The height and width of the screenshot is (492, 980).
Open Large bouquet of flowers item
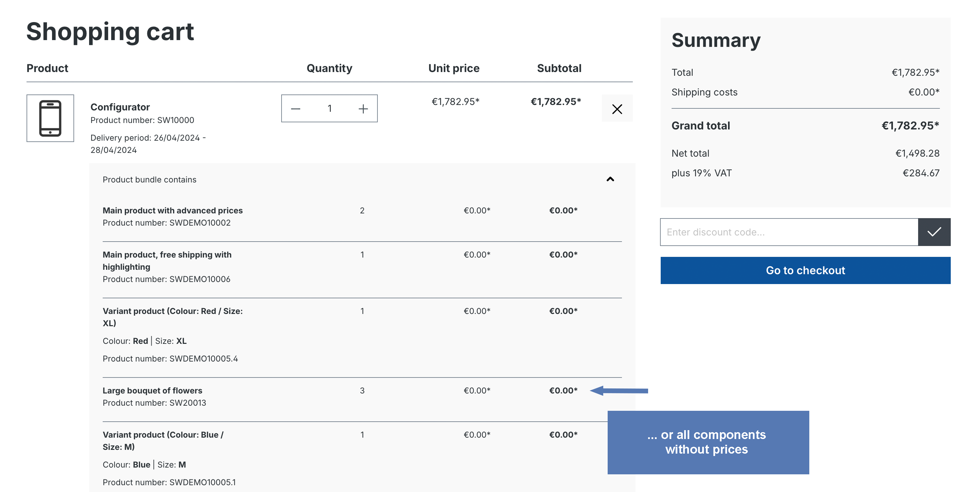152,390
